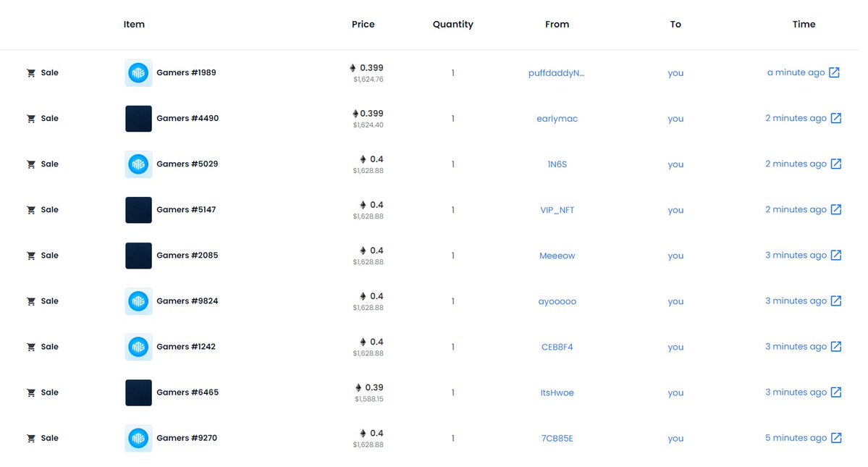Open external link icon for Gamers #4490 sale
The image size is (868, 467).
pos(835,118)
